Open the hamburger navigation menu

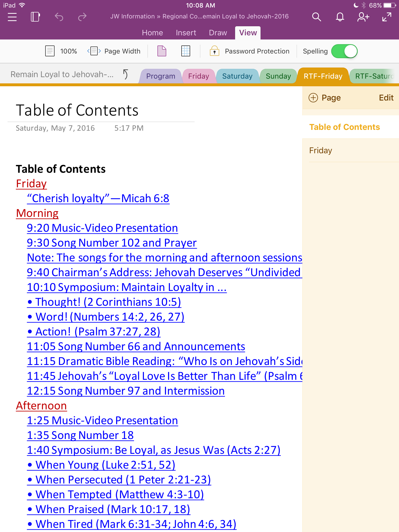(x=12, y=17)
